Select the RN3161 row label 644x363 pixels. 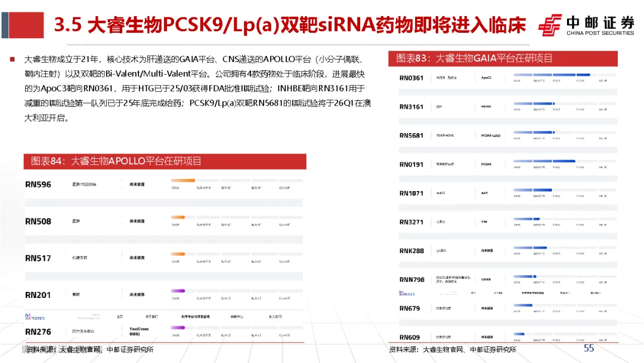click(411, 106)
